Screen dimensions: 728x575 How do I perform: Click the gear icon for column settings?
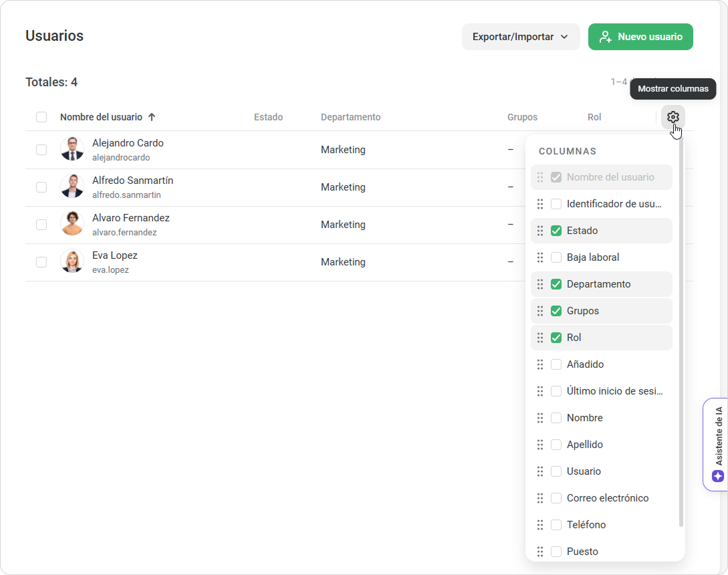tap(673, 118)
